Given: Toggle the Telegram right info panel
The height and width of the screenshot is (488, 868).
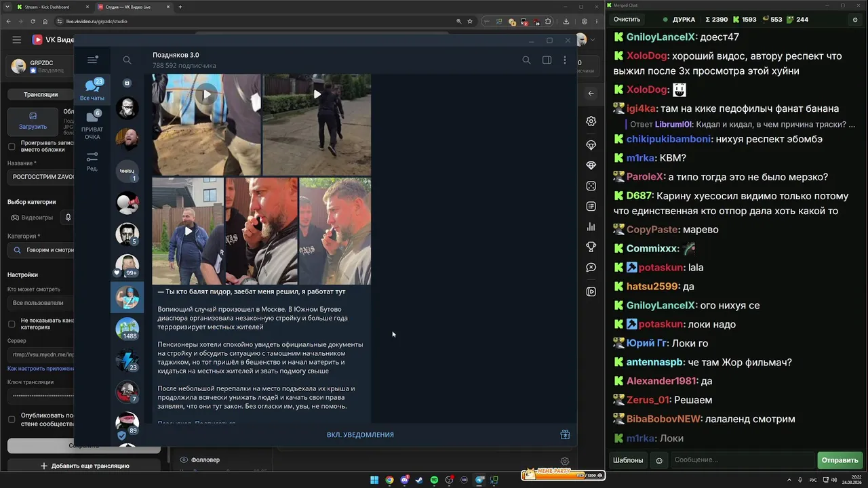Looking at the screenshot, I should [547, 60].
